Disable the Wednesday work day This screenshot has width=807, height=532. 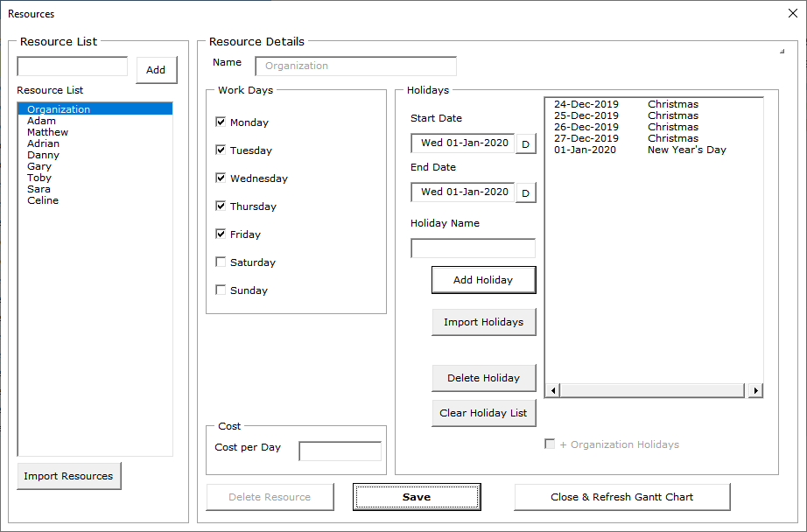tap(221, 178)
